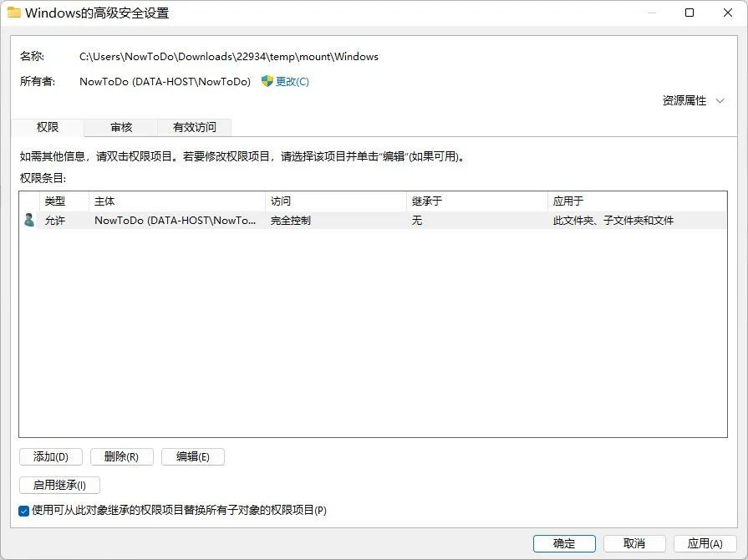
Task: Close the advanced security settings window
Action: [x=727, y=13]
